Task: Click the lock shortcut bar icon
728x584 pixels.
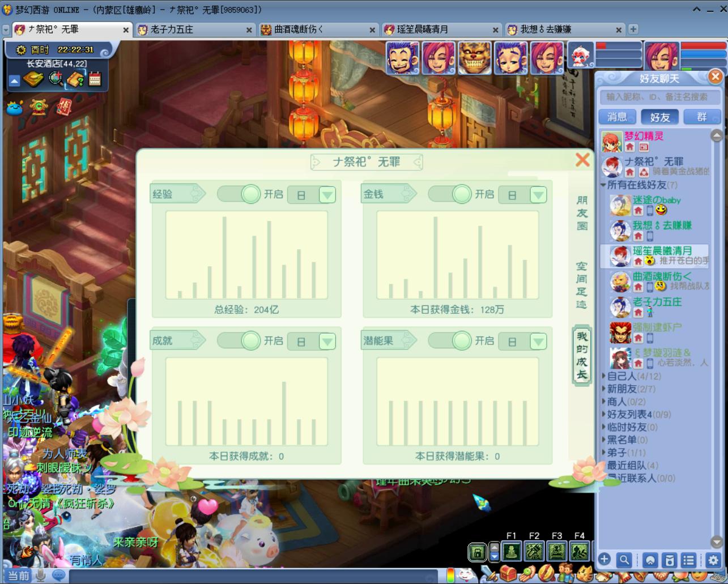Action: [477, 552]
